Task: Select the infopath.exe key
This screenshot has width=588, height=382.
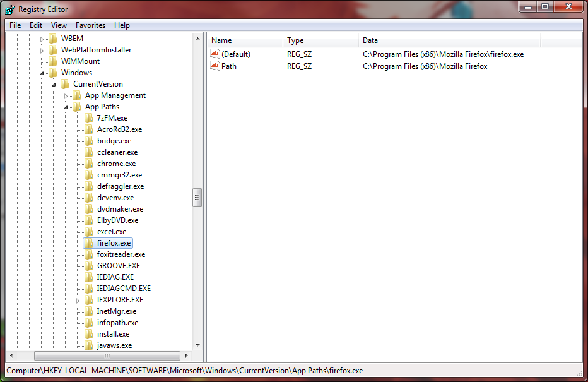Action: coord(118,323)
